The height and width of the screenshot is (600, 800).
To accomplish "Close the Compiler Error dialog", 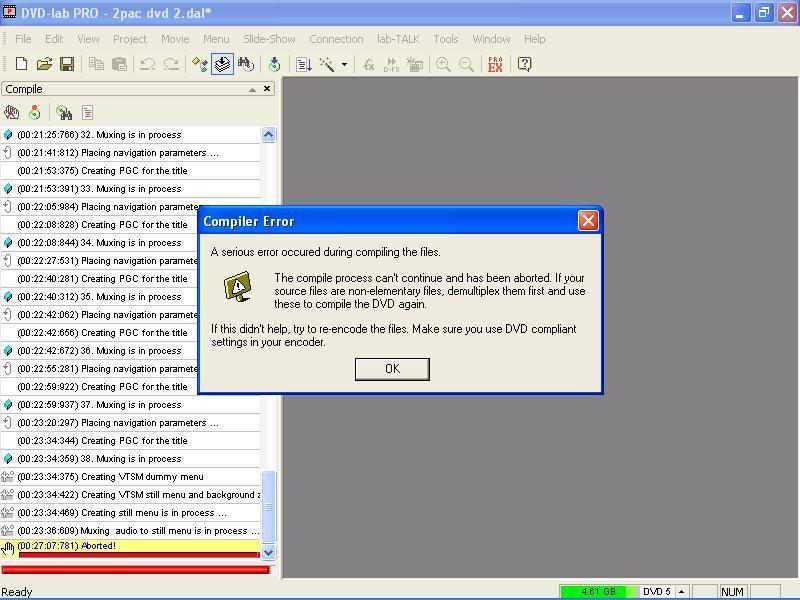I will tap(588, 221).
